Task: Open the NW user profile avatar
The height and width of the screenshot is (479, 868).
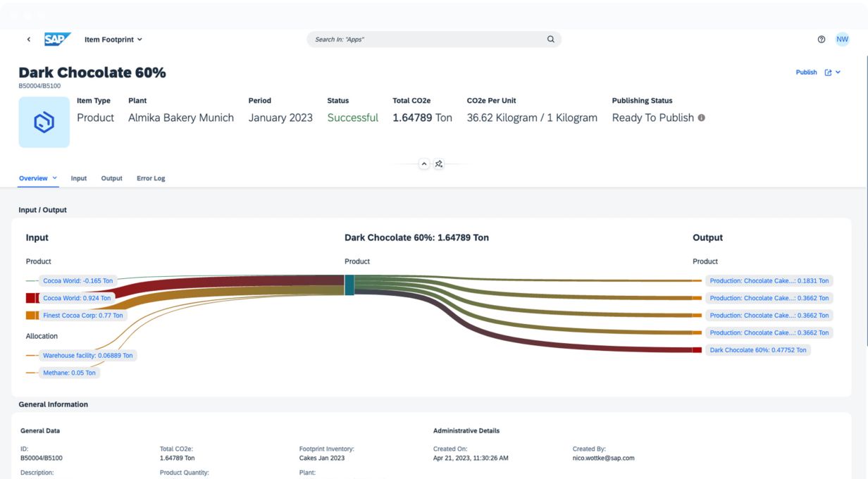Action: click(842, 39)
